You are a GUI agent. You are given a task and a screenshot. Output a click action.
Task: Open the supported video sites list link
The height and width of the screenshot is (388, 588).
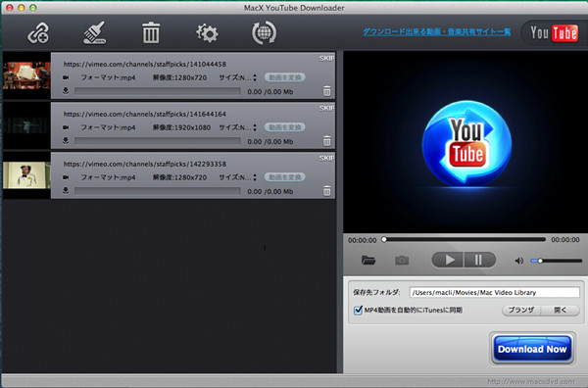436,32
